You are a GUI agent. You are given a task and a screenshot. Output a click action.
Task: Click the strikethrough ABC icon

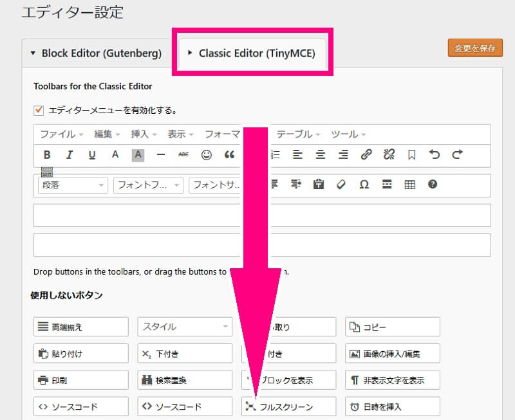pyautogui.click(x=183, y=155)
